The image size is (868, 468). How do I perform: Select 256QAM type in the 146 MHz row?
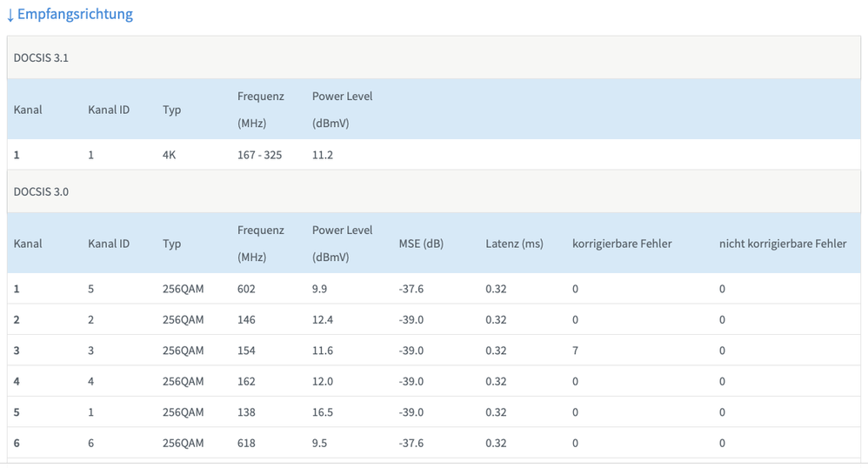click(184, 319)
